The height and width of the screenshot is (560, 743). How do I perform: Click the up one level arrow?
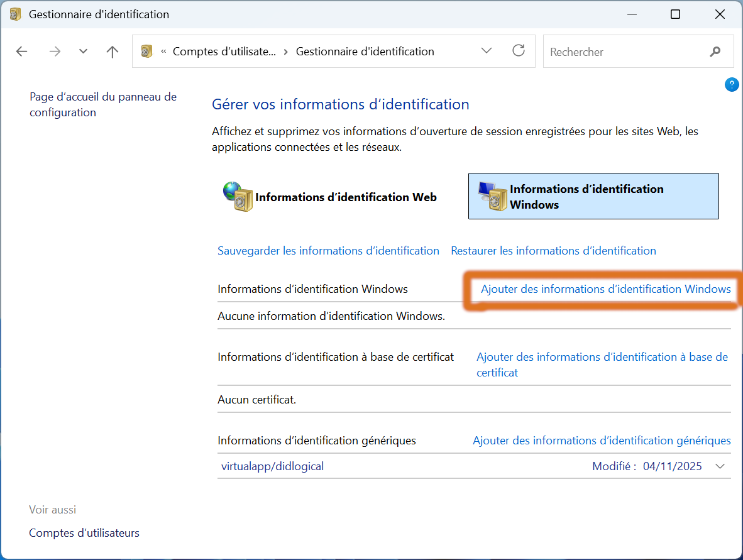click(x=112, y=52)
